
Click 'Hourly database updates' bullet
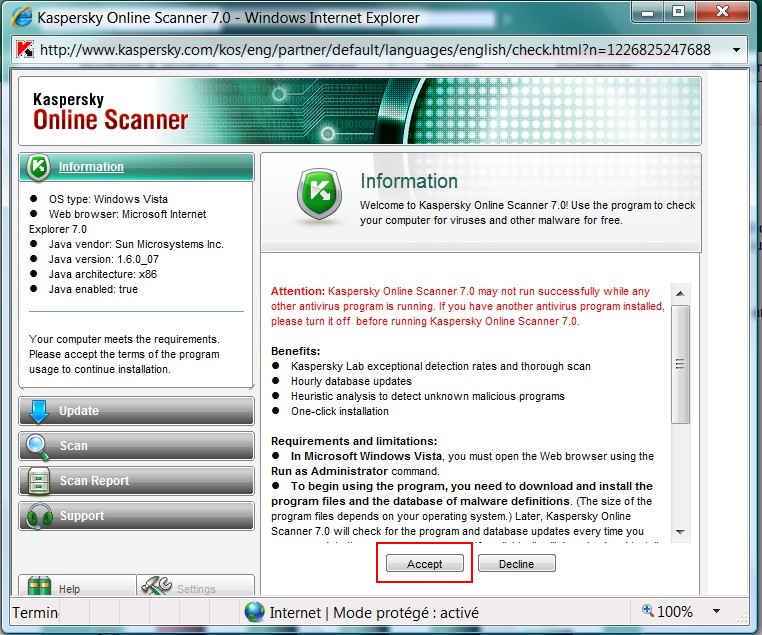point(351,381)
